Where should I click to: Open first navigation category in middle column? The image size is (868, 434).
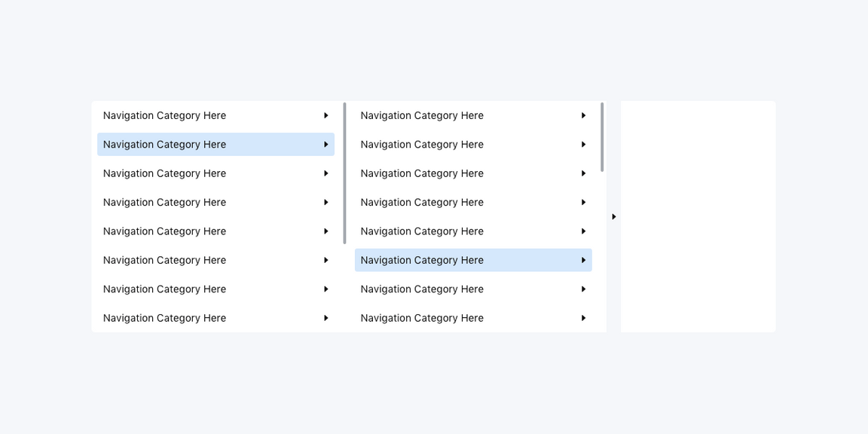[x=422, y=115]
